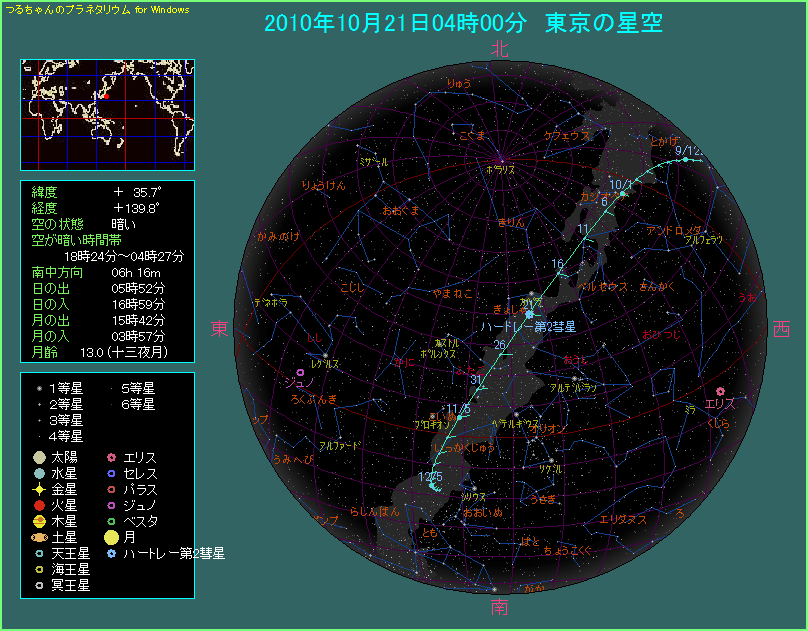Click the Sun (太陽) legend icon
Screen dimensions: 808x631
38,457
